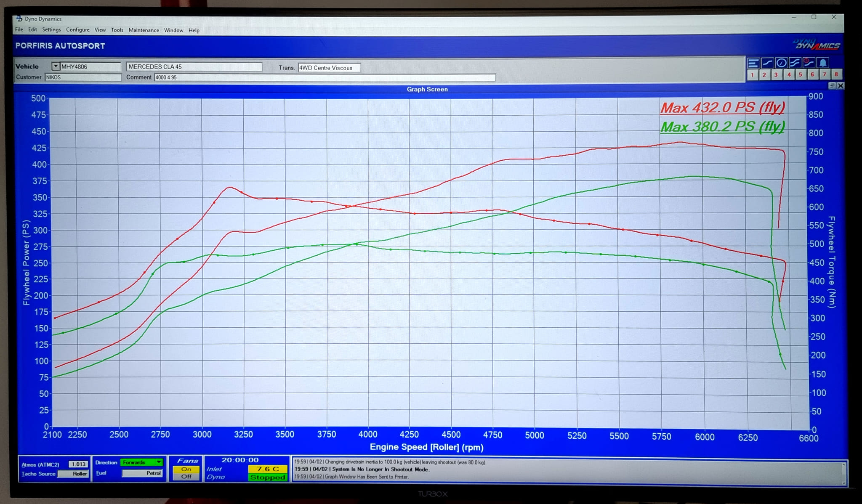Click the alarm bell icon
862x504 pixels.
point(822,63)
